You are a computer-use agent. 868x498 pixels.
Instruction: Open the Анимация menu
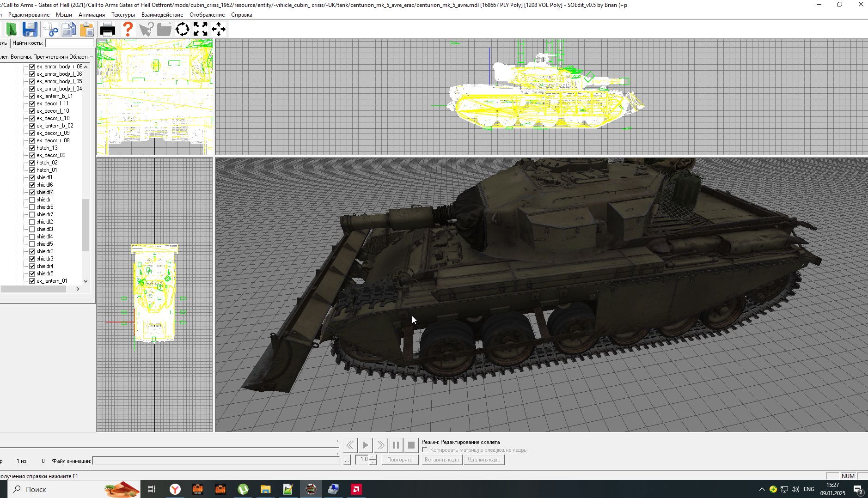coord(92,15)
